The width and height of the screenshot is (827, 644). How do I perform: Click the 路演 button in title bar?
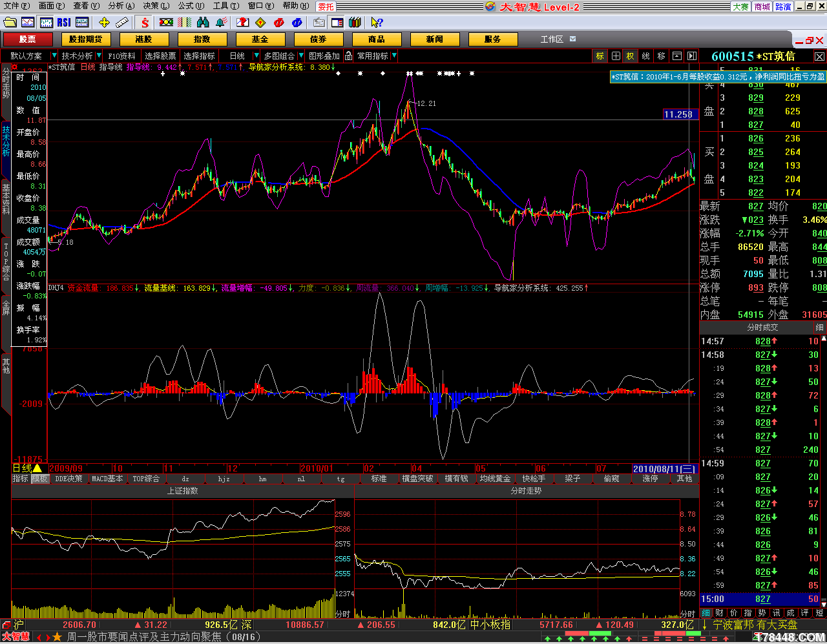coord(783,6)
